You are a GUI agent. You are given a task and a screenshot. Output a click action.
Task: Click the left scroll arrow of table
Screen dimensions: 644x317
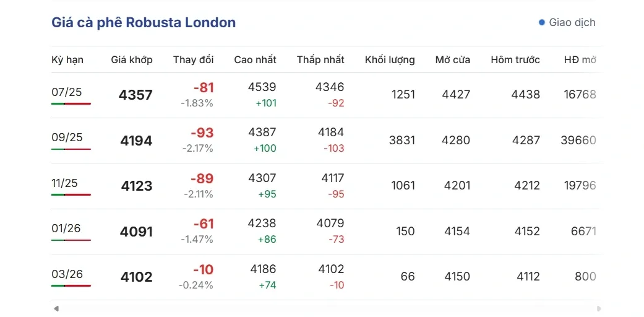pos(56,308)
